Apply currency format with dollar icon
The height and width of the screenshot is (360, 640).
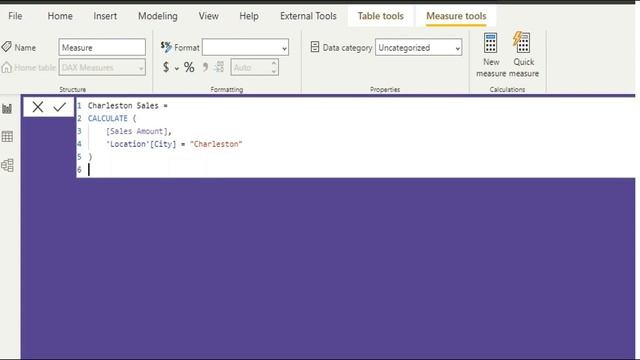[x=166, y=67]
